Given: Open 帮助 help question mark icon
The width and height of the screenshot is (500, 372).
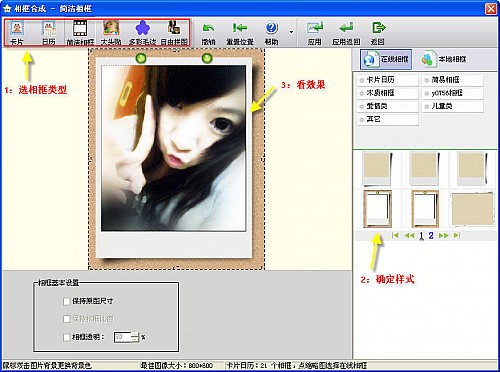Looking at the screenshot, I should tap(271, 33).
